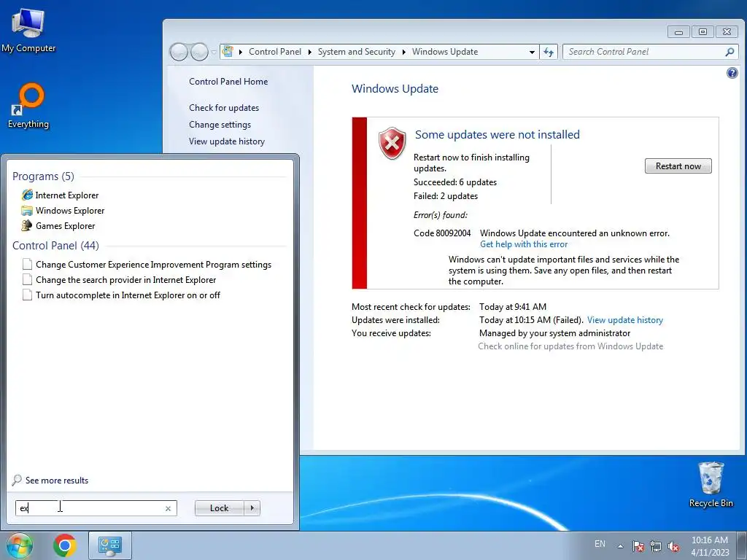This screenshot has width=747, height=560.
Task: Click Check online for updates from Windows Update
Action: (x=570, y=346)
